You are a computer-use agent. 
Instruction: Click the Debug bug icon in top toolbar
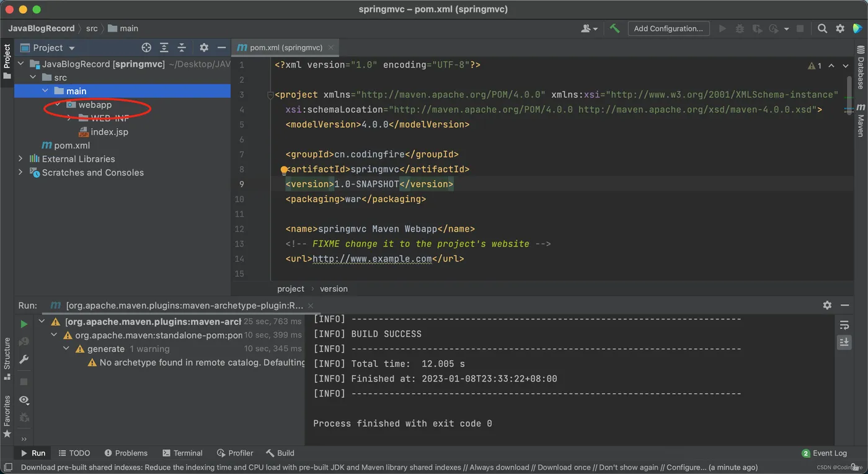740,29
